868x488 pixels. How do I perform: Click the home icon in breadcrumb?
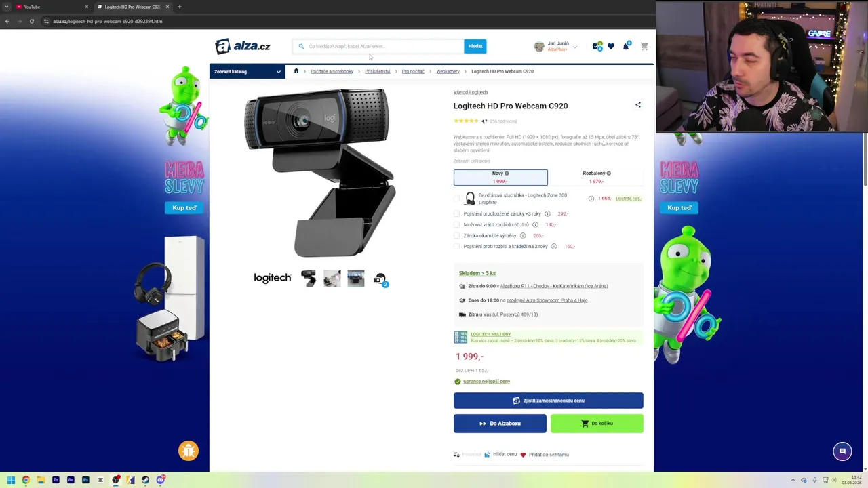point(296,71)
